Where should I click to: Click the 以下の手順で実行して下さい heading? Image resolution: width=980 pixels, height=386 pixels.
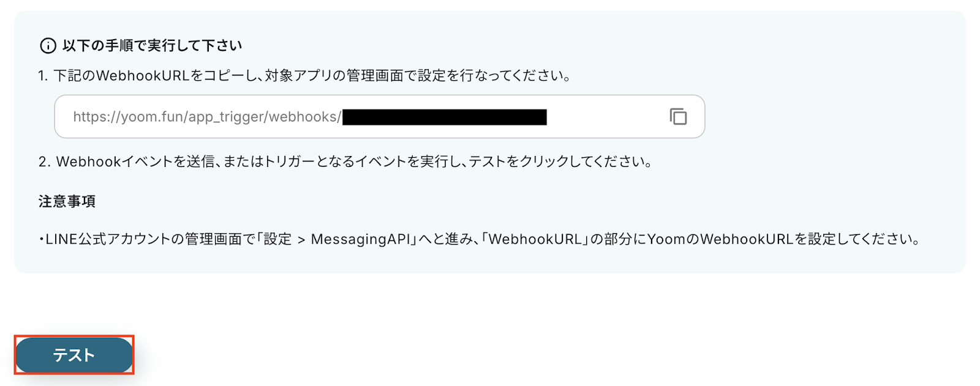[152, 45]
